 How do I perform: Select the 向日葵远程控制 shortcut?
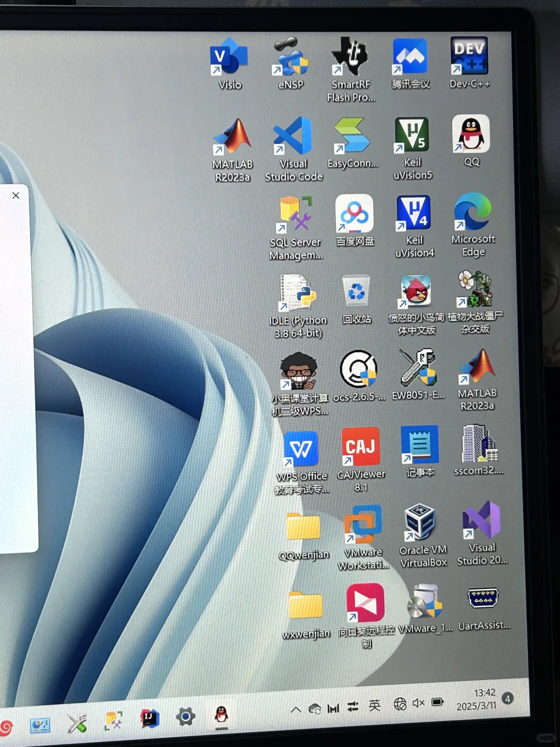366,616
